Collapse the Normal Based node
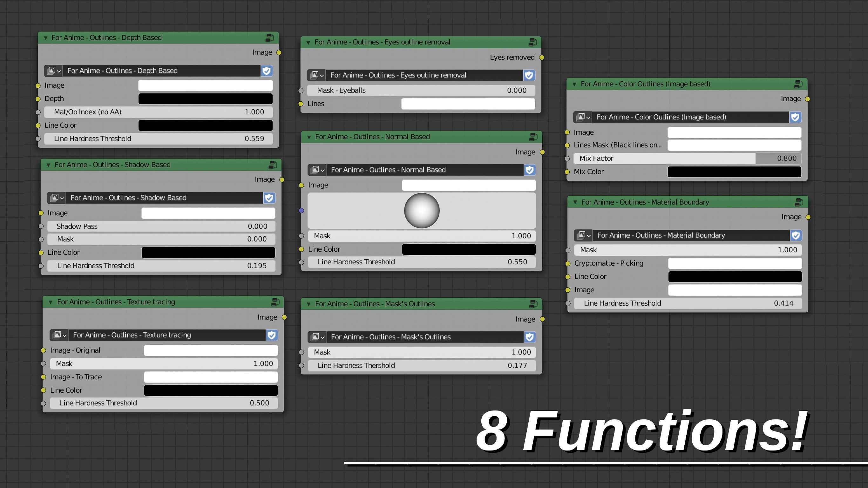The height and width of the screenshot is (488, 868). [x=309, y=137]
